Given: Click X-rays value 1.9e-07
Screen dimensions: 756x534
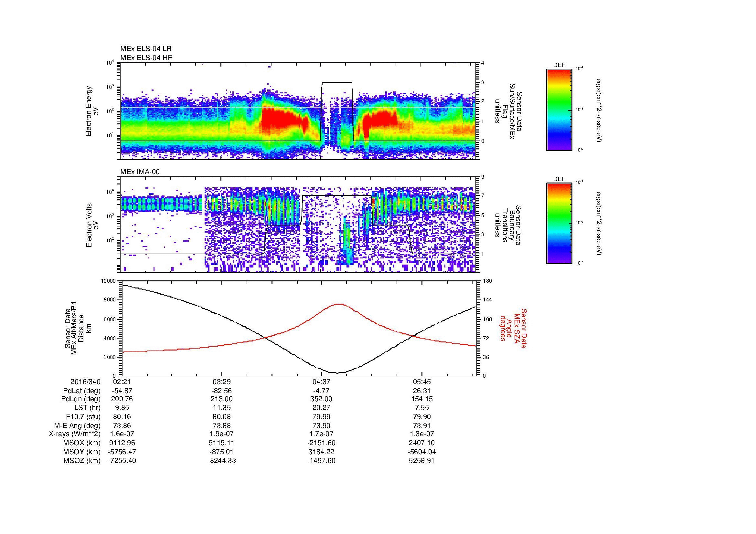Looking at the screenshot, I should coord(222,434).
